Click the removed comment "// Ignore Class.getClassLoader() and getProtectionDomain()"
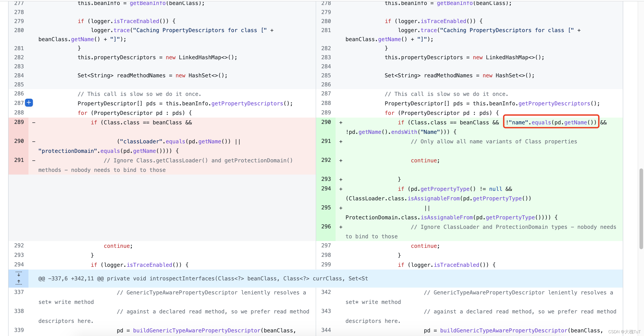Screen dimensions: 644x336 point(198,161)
